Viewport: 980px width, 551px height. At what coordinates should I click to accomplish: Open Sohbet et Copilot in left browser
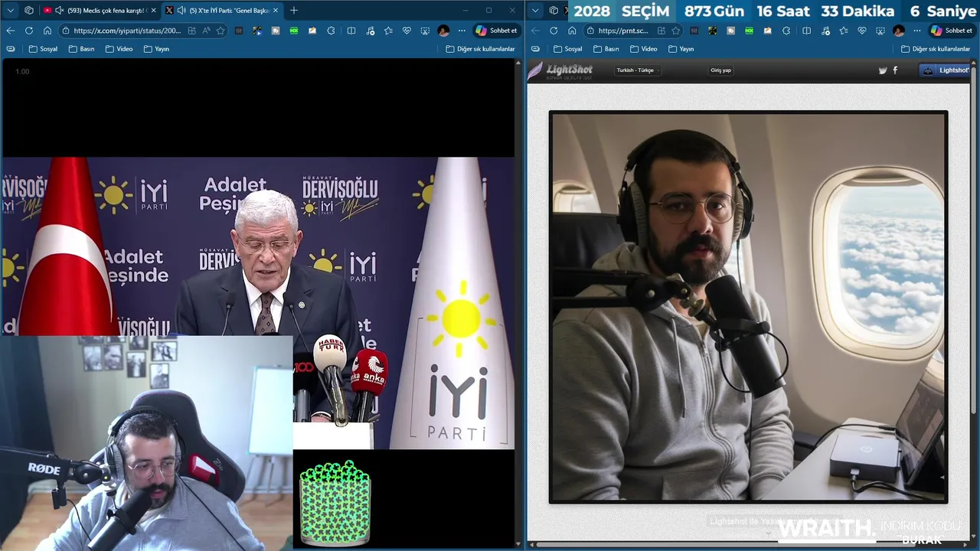(x=496, y=31)
